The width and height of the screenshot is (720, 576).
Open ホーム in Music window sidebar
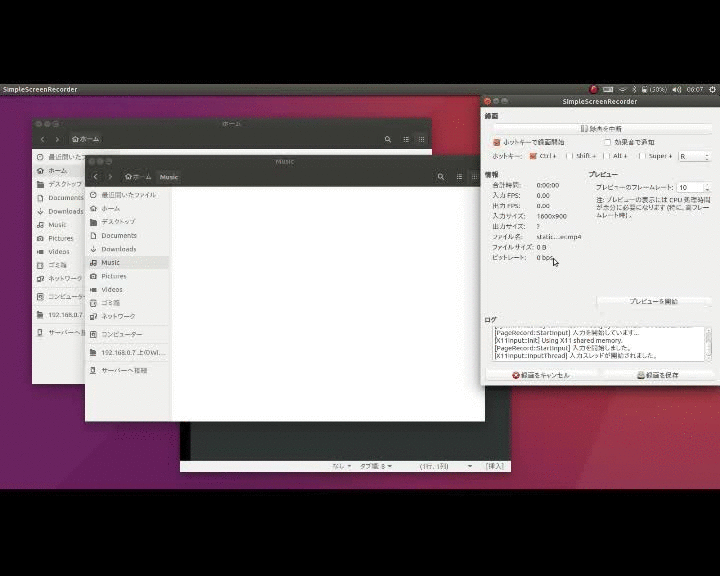pos(127,209)
